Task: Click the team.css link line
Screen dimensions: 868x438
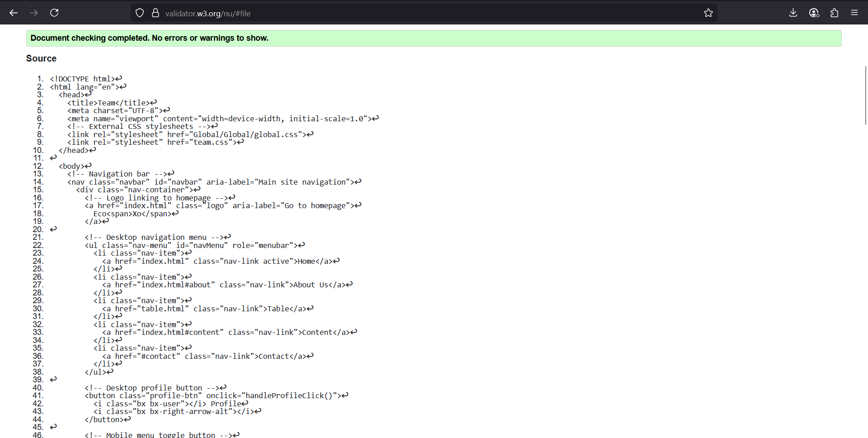Action: click(x=156, y=142)
